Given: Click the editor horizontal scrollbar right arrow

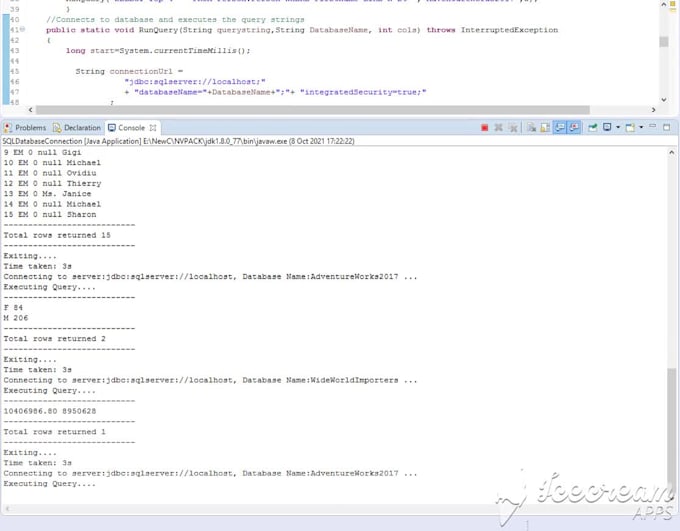Looking at the screenshot, I should [x=654, y=110].
